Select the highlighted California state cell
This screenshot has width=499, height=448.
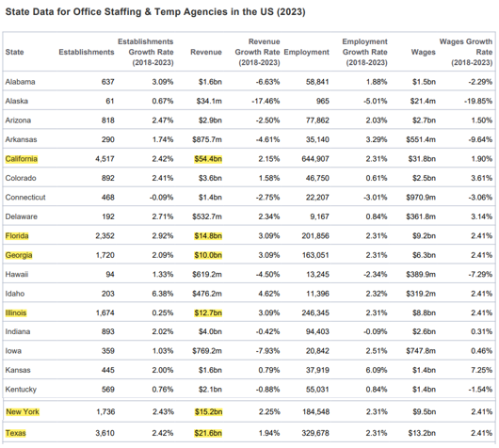click(x=22, y=159)
